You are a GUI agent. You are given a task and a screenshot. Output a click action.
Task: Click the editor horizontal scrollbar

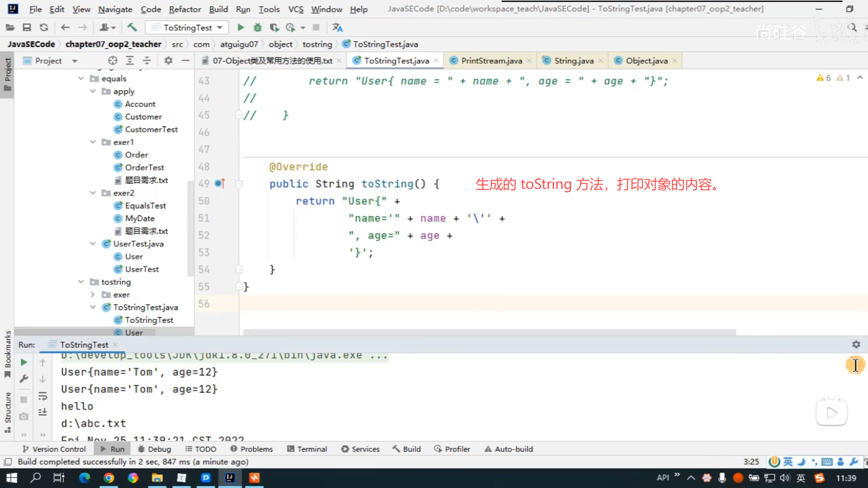(x=489, y=332)
